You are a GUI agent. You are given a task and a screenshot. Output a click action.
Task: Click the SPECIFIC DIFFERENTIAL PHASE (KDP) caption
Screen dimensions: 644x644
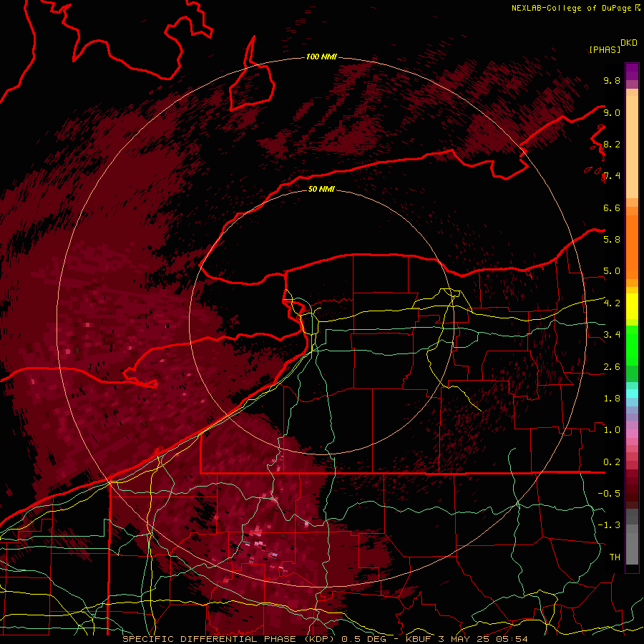tap(227, 639)
